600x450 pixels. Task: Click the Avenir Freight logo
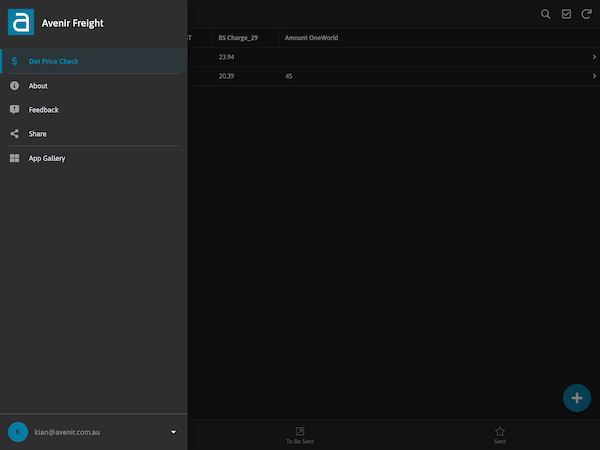point(20,22)
